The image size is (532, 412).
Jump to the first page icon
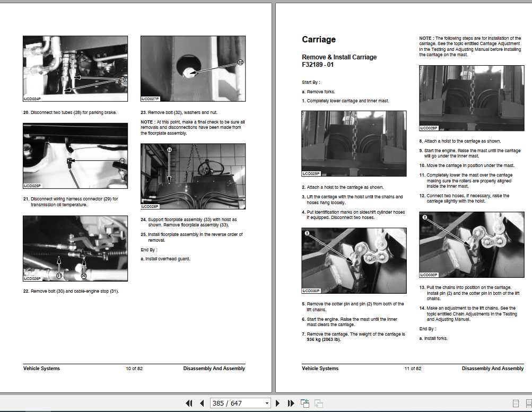[x=188, y=403]
